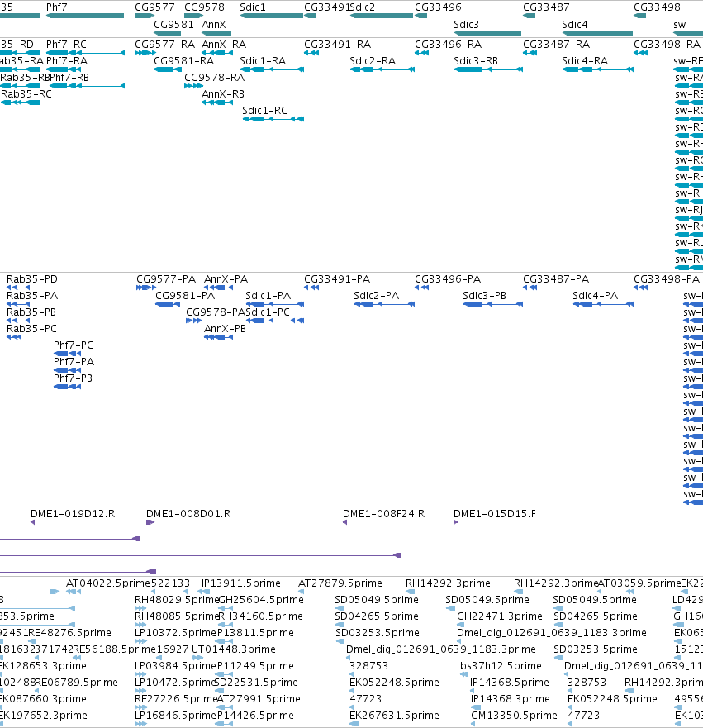Image resolution: width=703 pixels, height=728 pixels.
Task: Click the Sdic3-RB transcript label
Action: 476,61
